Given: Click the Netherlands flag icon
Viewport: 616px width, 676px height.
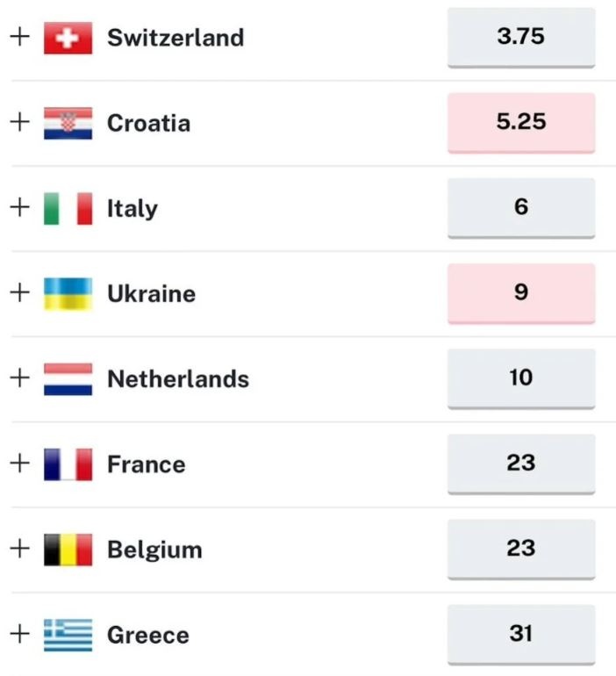Looking at the screenshot, I should pyautogui.click(x=68, y=378).
